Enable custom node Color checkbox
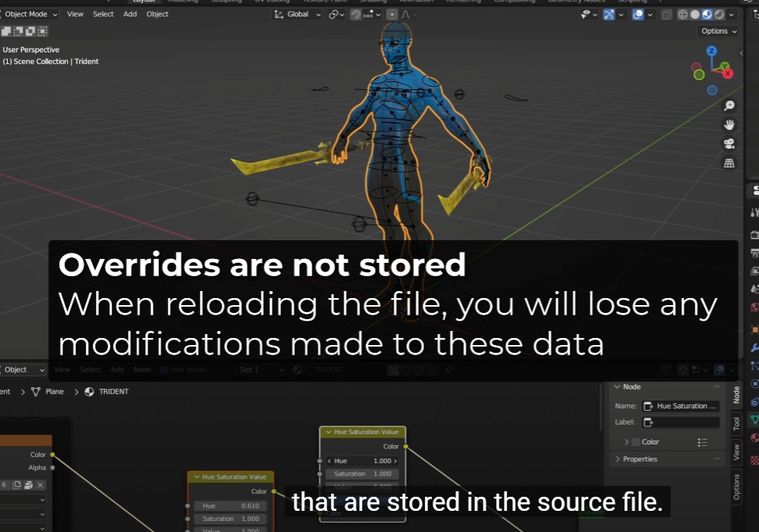 tap(636, 442)
